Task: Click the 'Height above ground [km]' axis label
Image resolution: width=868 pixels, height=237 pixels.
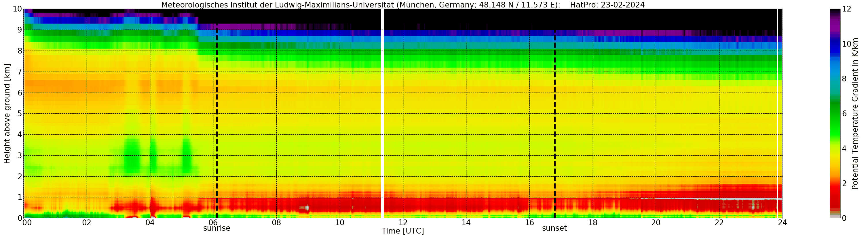Action: click(7, 113)
